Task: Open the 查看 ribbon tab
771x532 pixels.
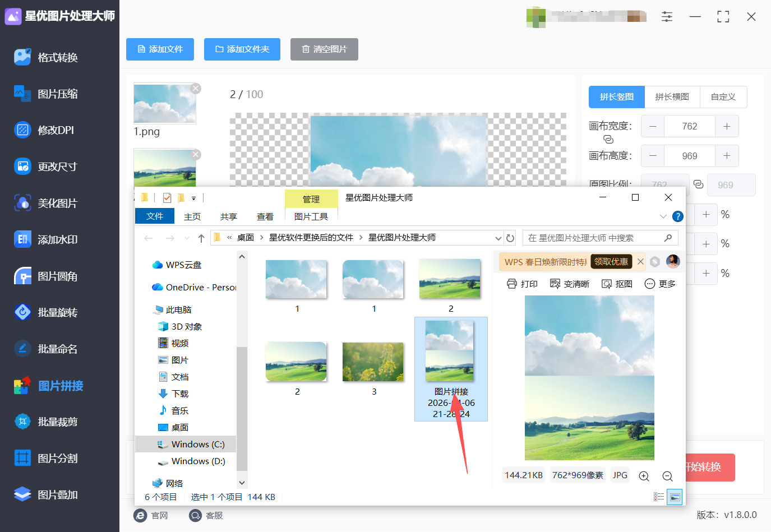Action: tap(265, 216)
